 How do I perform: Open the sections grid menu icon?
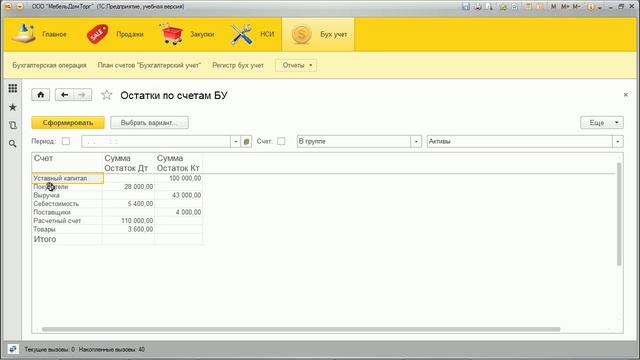tap(13, 88)
